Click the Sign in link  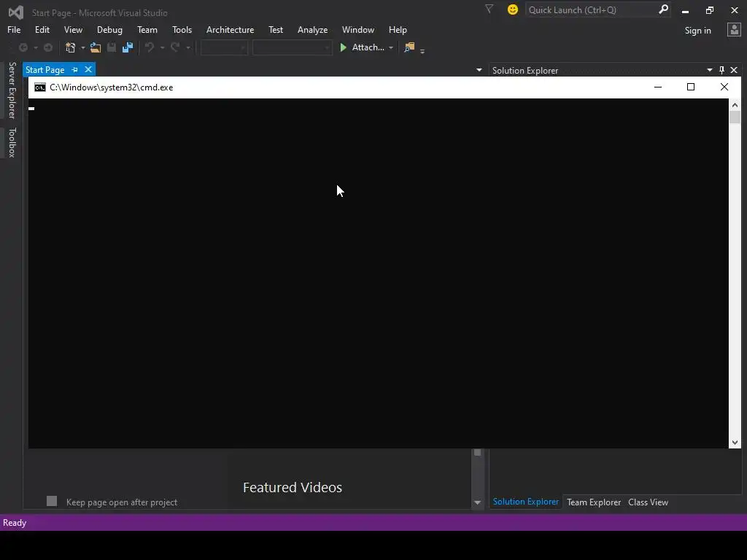coord(697,31)
